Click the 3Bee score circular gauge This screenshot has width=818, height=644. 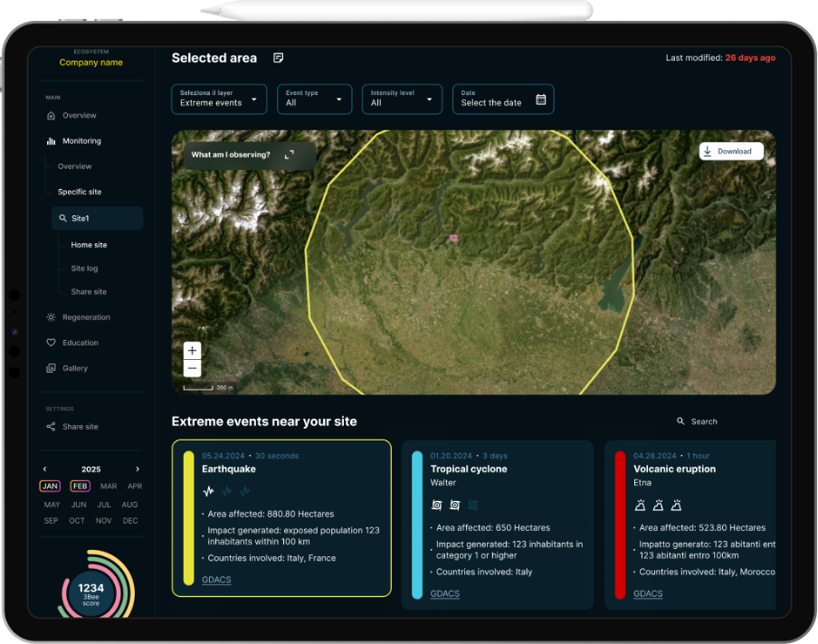91,589
